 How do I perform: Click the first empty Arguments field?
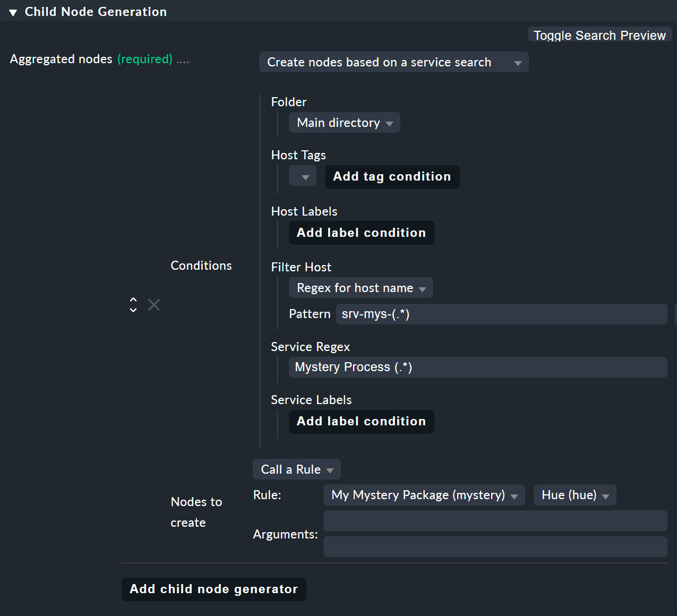pyautogui.click(x=495, y=521)
